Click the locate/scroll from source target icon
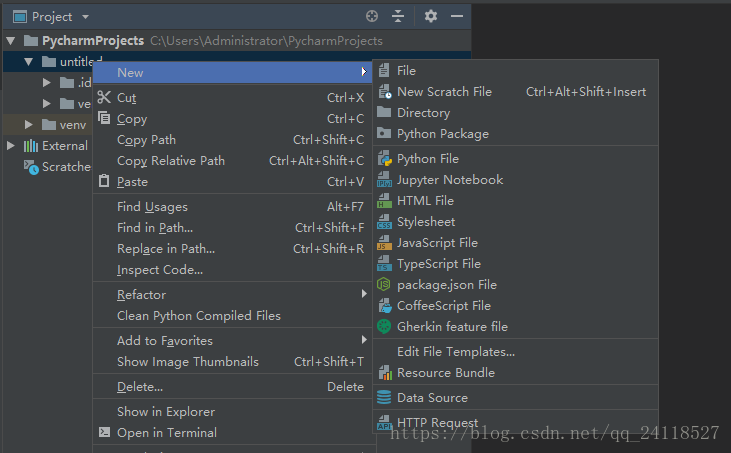This screenshot has height=453, width=731. [x=372, y=16]
